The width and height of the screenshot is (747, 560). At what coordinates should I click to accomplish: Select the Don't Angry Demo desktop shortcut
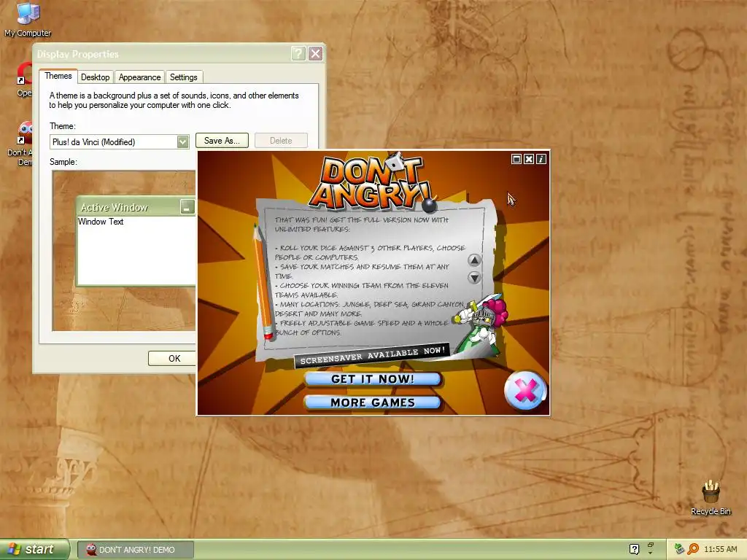(x=20, y=144)
